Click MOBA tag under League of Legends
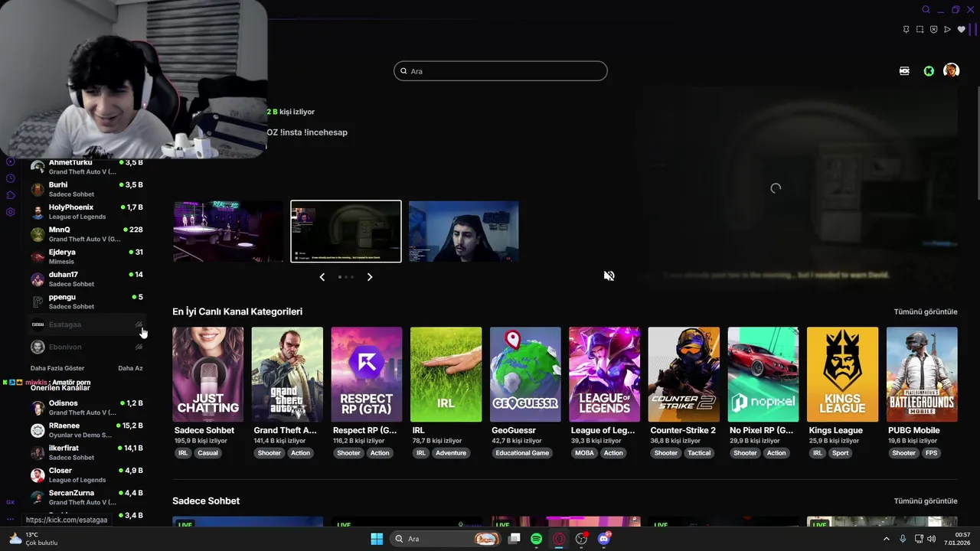980x551 pixels. (x=584, y=453)
